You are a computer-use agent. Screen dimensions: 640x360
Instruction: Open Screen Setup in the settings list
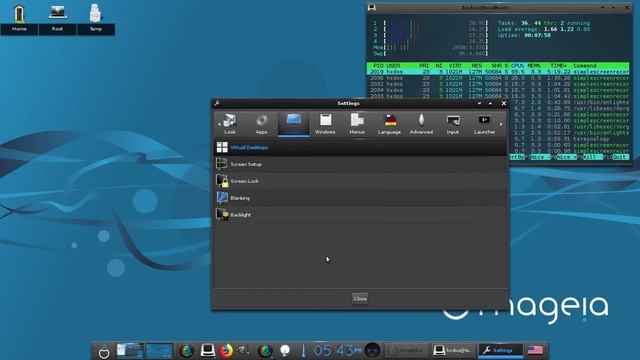(361, 164)
